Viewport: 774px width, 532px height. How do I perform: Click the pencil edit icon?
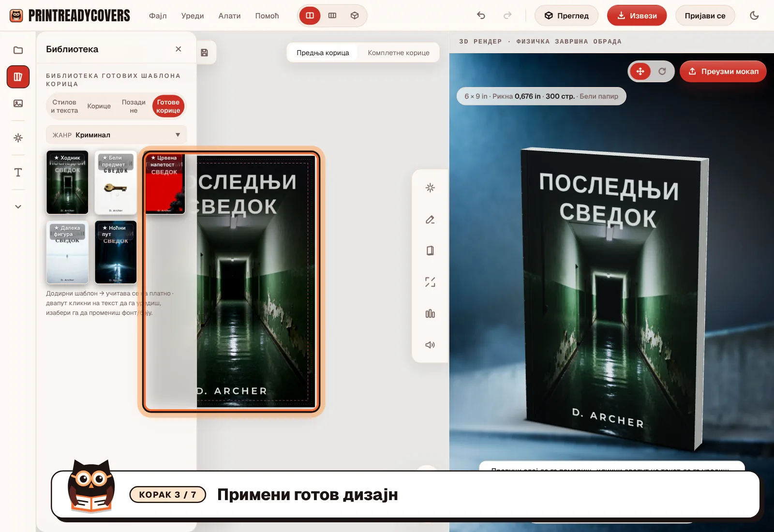430,220
